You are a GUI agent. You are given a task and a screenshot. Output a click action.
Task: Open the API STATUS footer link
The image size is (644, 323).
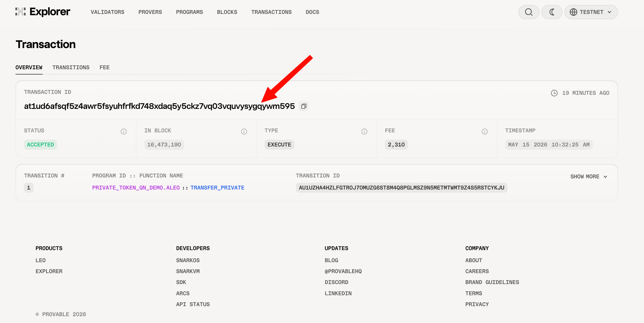[x=193, y=304]
